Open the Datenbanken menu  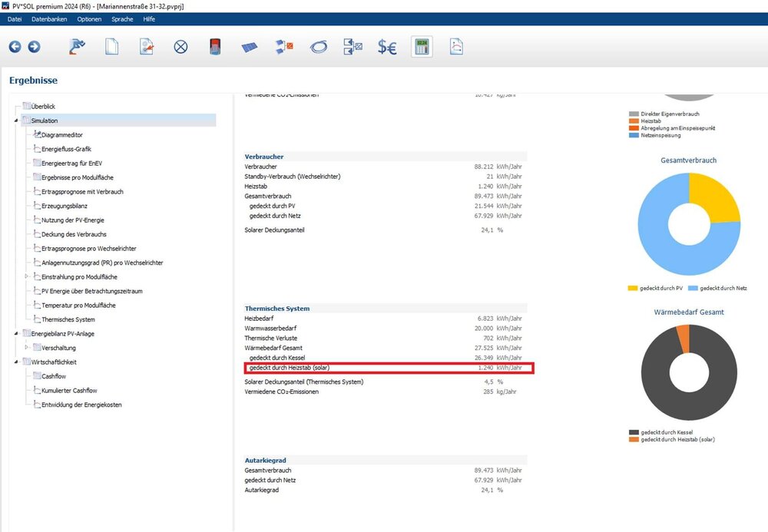click(49, 19)
